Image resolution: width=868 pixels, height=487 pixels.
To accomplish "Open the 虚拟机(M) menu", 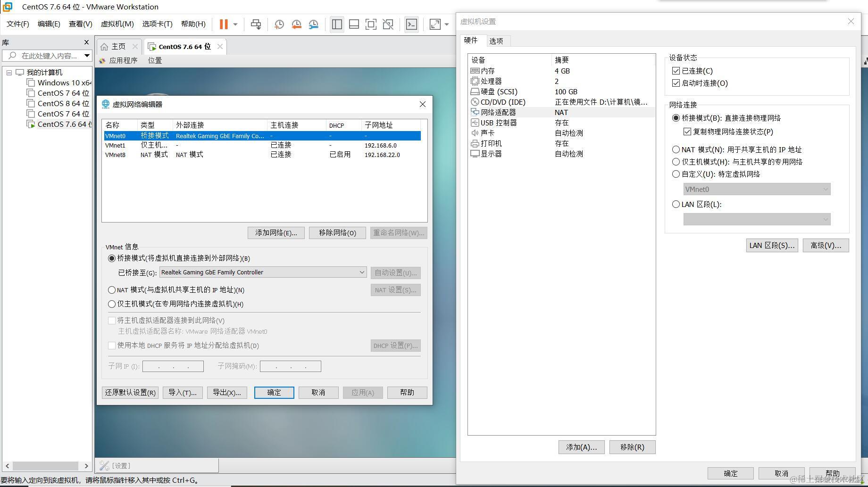I will [x=117, y=24].
